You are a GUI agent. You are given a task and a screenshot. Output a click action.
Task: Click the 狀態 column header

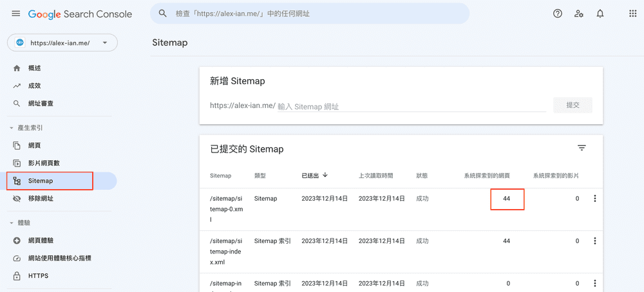(x=422, y=176)
